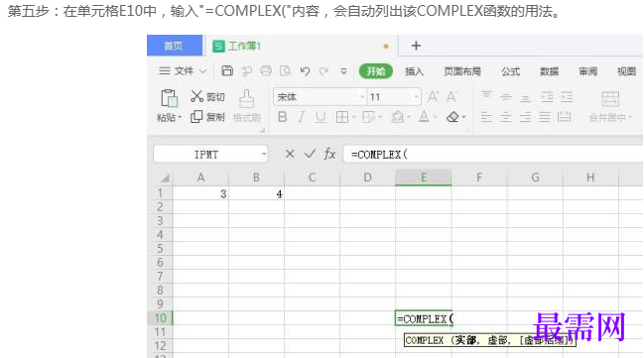Undo the last action
644x358 pixels.
tap(305, 71)
